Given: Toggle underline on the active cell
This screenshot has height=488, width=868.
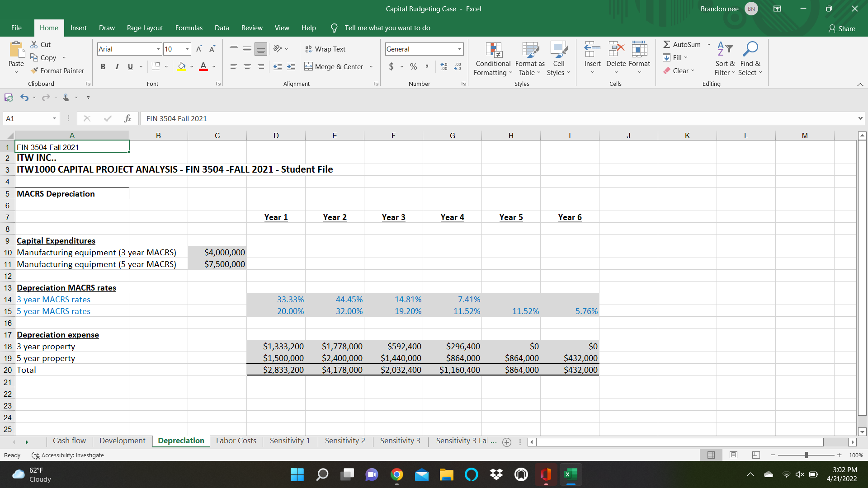Looking at the screenshot, I should coord(129,66).
